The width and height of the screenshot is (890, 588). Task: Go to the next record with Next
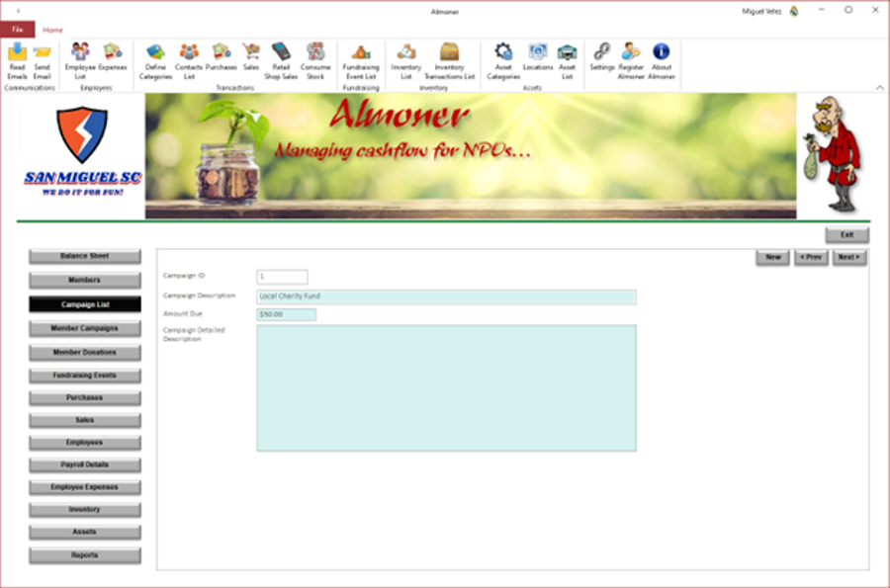pyautogui.click(x=849, y=257)
